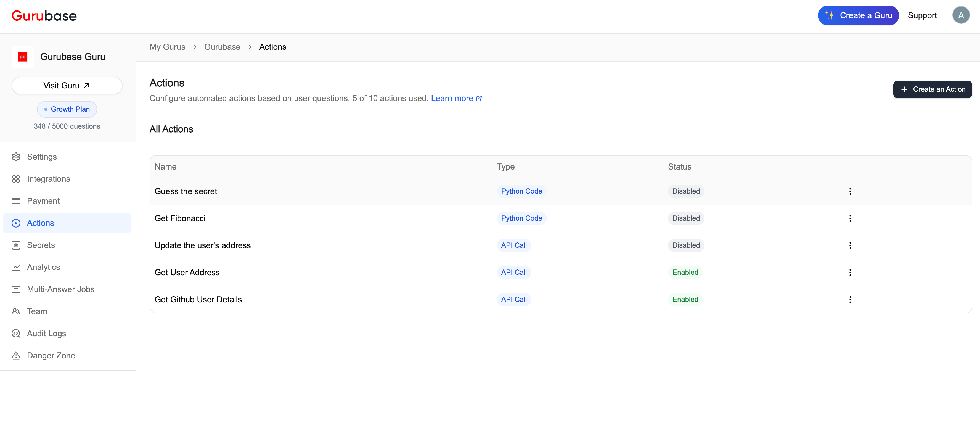The width and height of the screenshot is (980, 439).
Task: Open Multi-Answer Jobs in sidebar
Action: point(60,289)
